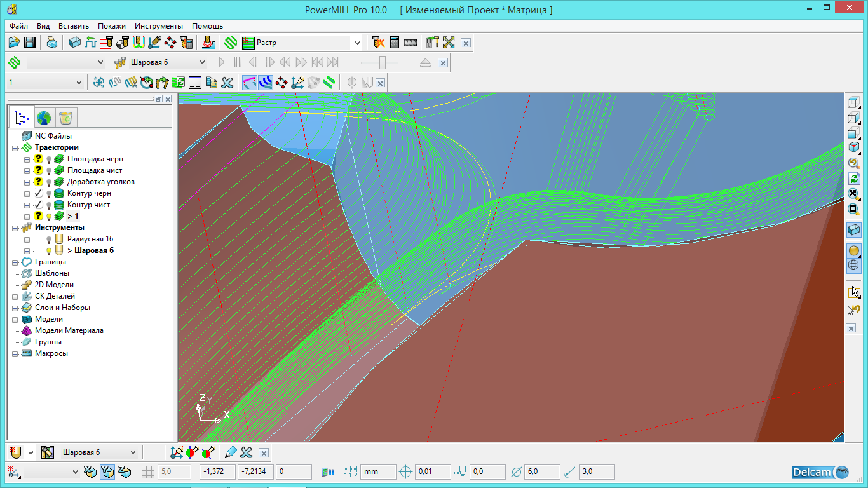
Task: Switch to the globe browser tab in explorer
Action: pyautogui.click(x=43, y=118)
